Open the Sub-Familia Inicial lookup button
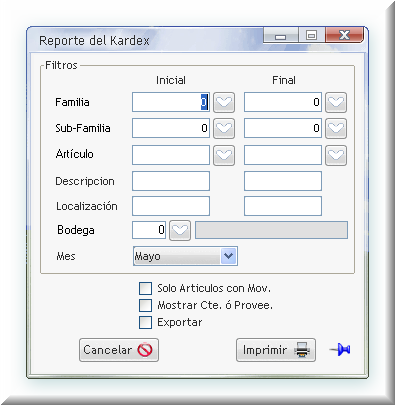The width and height of the screenshot is (395, 405). click(x=224, y=128)
